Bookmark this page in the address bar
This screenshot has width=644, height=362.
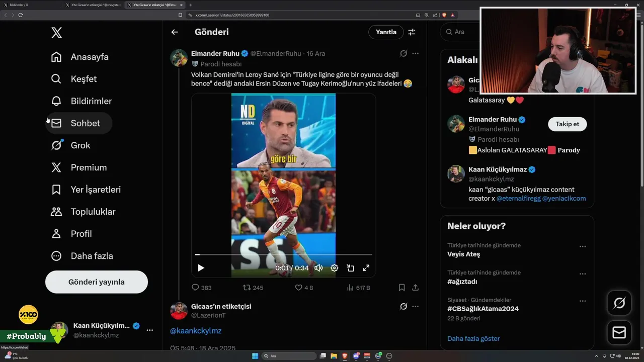pos(181,15)
